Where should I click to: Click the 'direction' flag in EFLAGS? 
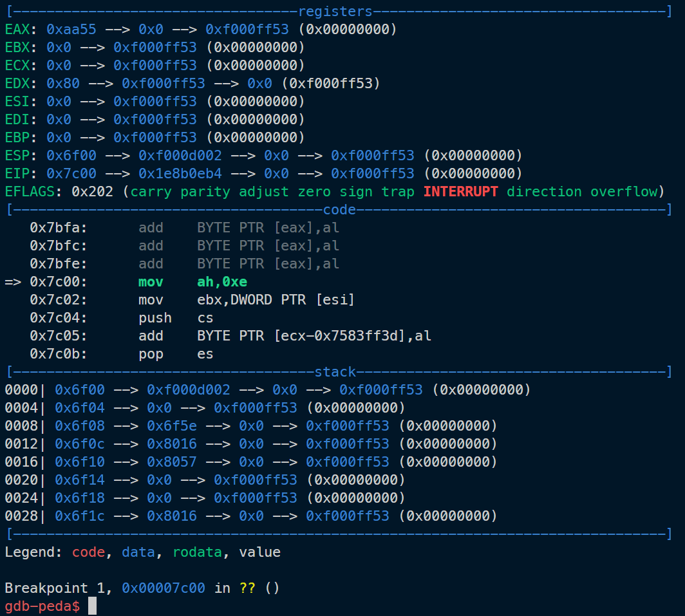coord(544,191)
